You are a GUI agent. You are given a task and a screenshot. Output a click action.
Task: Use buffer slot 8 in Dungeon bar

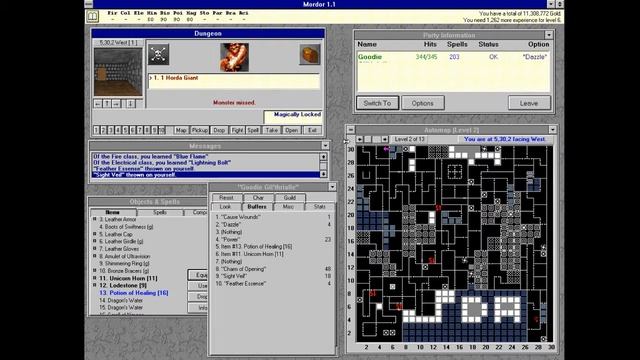click(147, 130)
